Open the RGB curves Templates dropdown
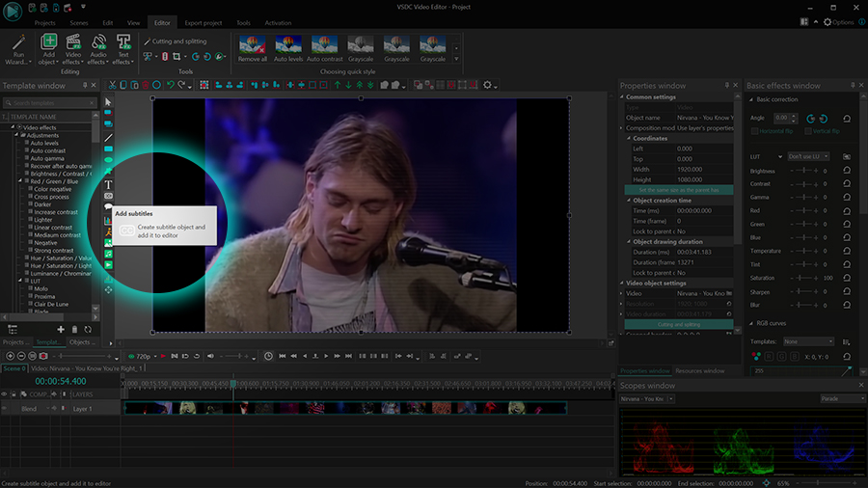Viewport: 868px width, 488px height. click(808, 341)
